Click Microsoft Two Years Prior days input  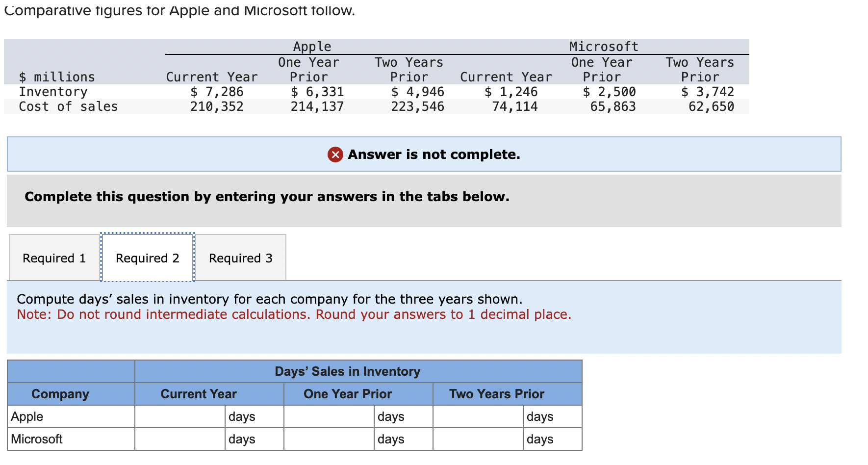pyautogui.click(x=478, y=439)
